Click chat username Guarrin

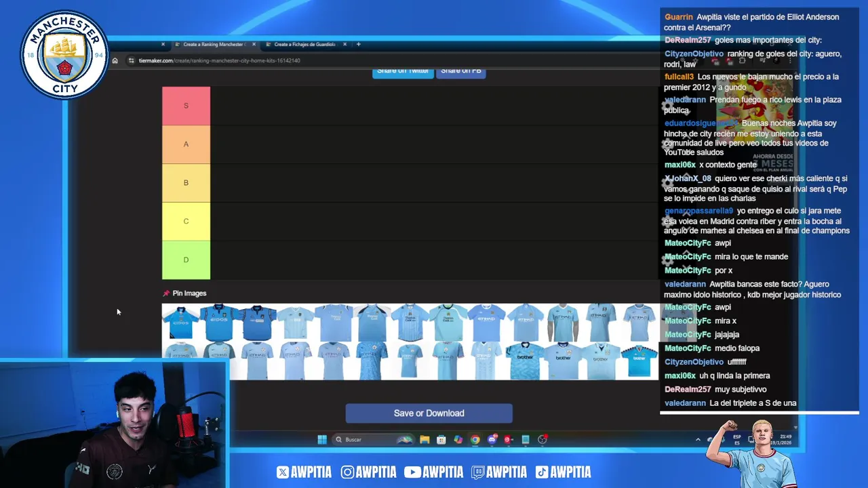coord(679,17)
